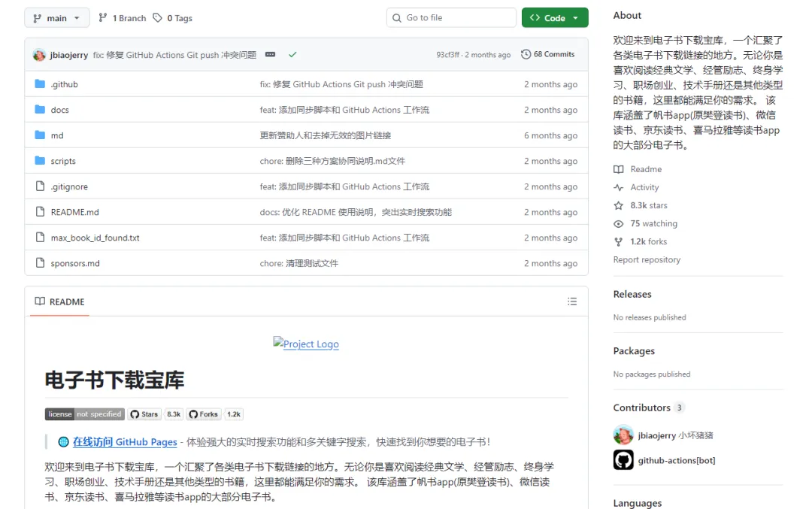Screen dimensions: 812x509
Task: Open the main branch dropdown
Action: point(57,18)
